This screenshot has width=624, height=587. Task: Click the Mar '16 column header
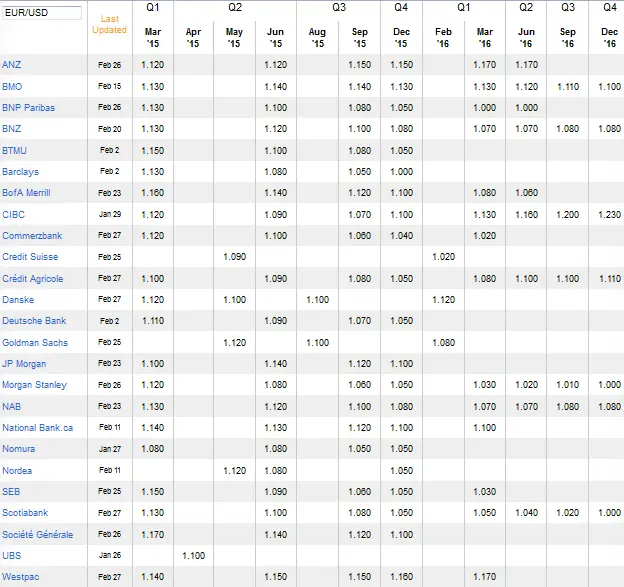tap(485, 37)
